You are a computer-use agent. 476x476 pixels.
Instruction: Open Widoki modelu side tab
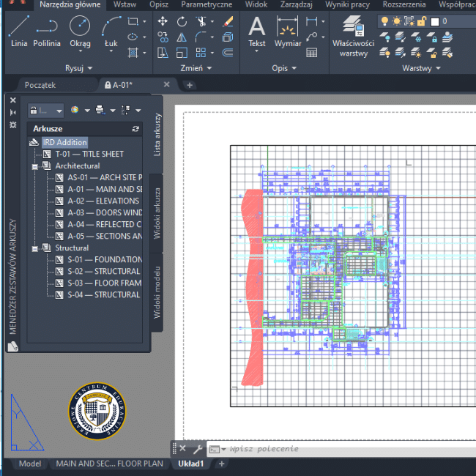157,292
